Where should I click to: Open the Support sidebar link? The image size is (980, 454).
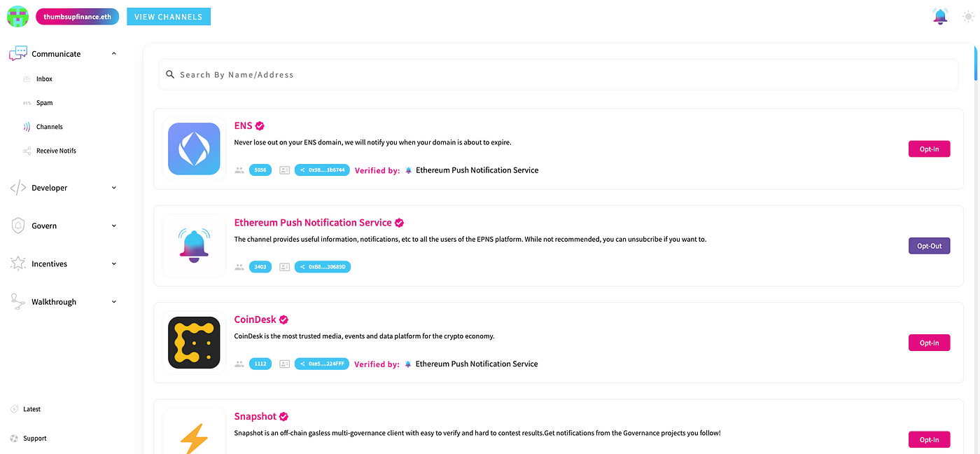[35, 439]
